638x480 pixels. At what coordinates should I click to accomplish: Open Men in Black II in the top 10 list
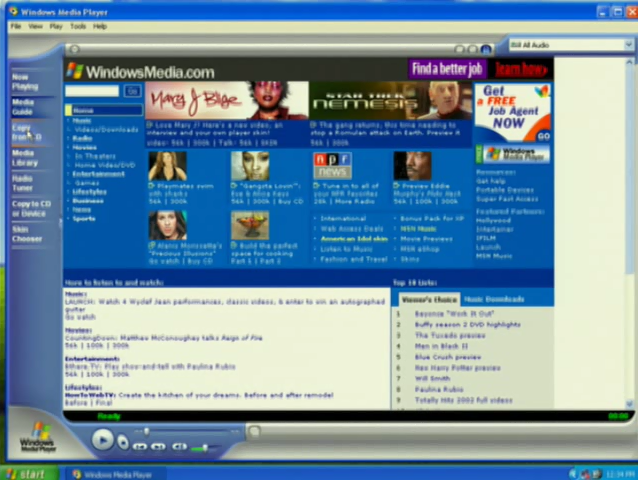tap(441, 346)
